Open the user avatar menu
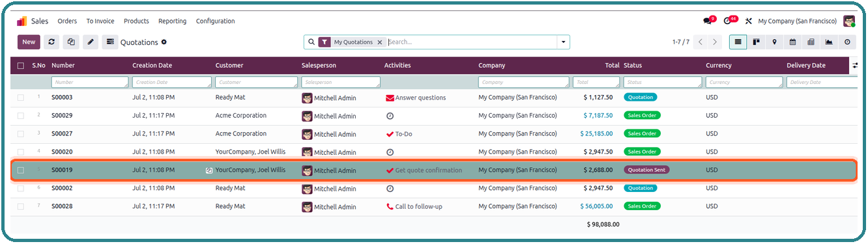This screenshot has height=244, width=868. click(849, 21)
